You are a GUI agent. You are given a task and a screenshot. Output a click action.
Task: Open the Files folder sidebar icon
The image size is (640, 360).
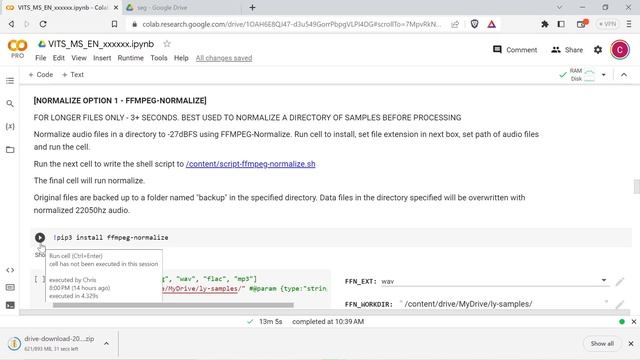click(x=10, y=150)
